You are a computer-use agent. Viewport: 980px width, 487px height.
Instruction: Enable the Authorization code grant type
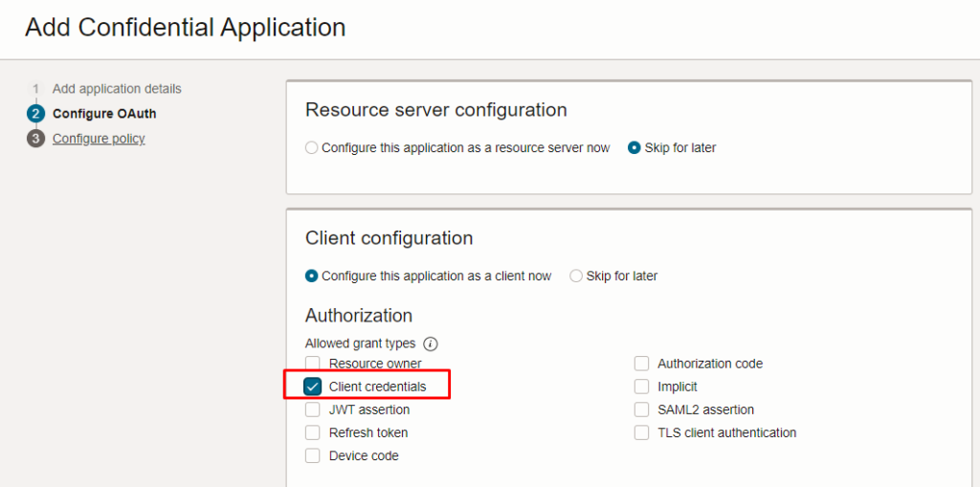(x=642, y=364)
